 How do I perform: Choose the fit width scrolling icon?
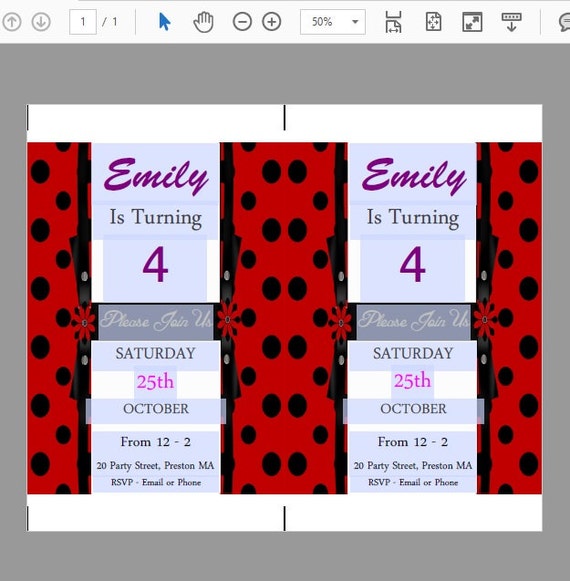(x=393, y=22)
